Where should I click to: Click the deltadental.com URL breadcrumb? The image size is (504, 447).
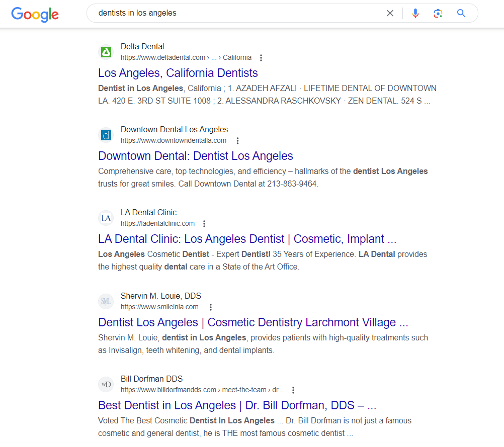186,57
